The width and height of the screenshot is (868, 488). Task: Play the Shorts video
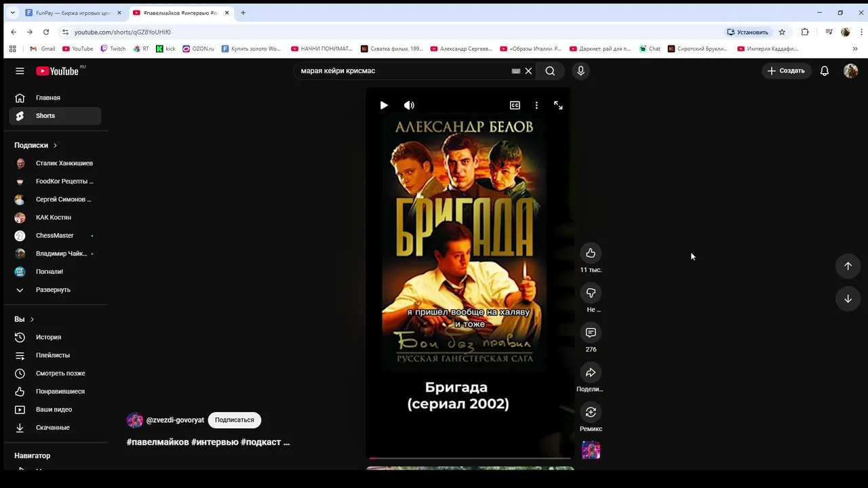[x=384, y=105]
